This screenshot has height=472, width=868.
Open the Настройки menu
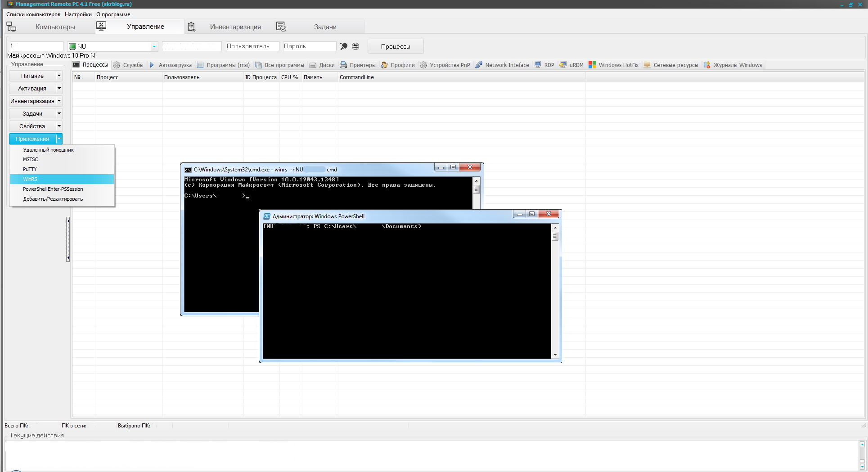click(x=78, y=14)
